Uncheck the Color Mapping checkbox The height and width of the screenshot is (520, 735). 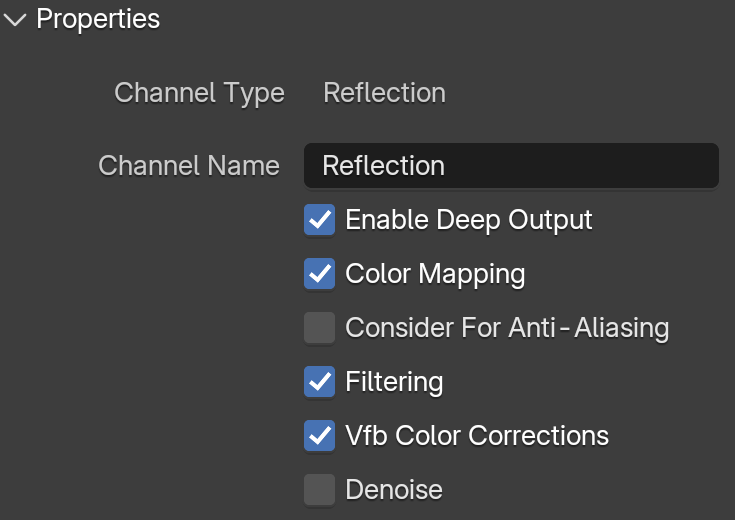pos(319,273)
